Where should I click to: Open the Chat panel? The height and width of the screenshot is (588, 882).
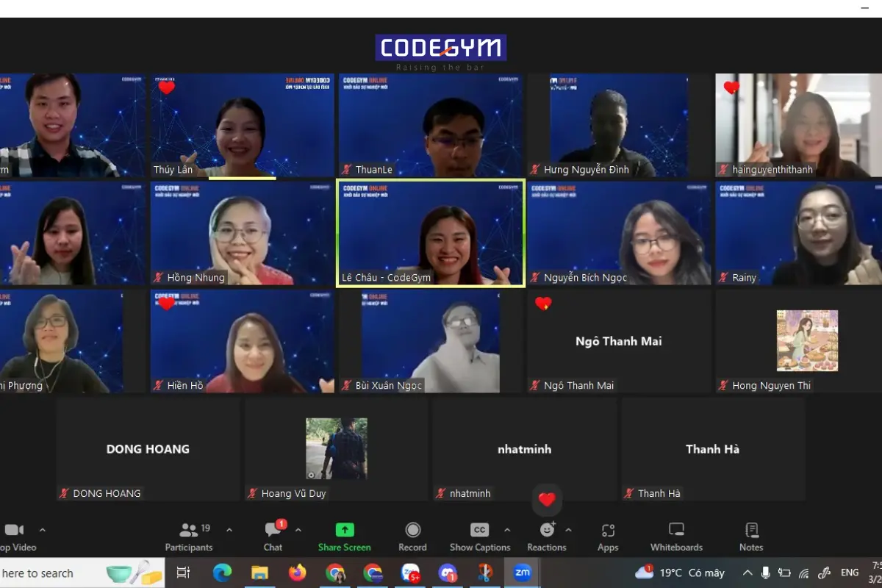(273, 536)
